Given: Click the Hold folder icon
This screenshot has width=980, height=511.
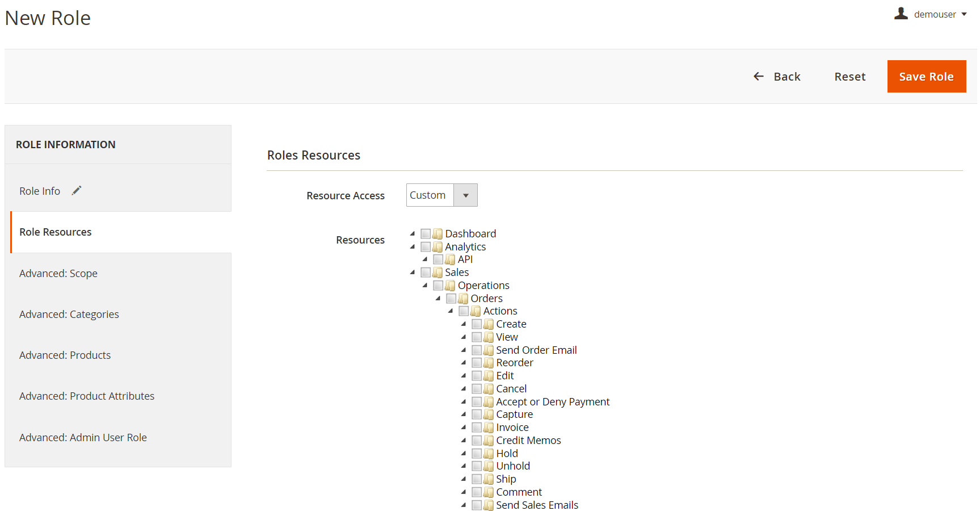Looking at the screenshot, I should 489,454.
